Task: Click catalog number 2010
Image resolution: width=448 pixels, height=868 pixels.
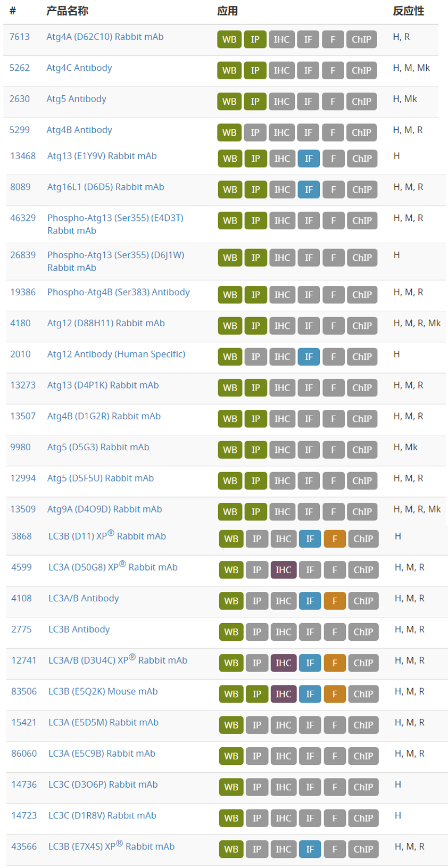Action: (x=20, y=354)
